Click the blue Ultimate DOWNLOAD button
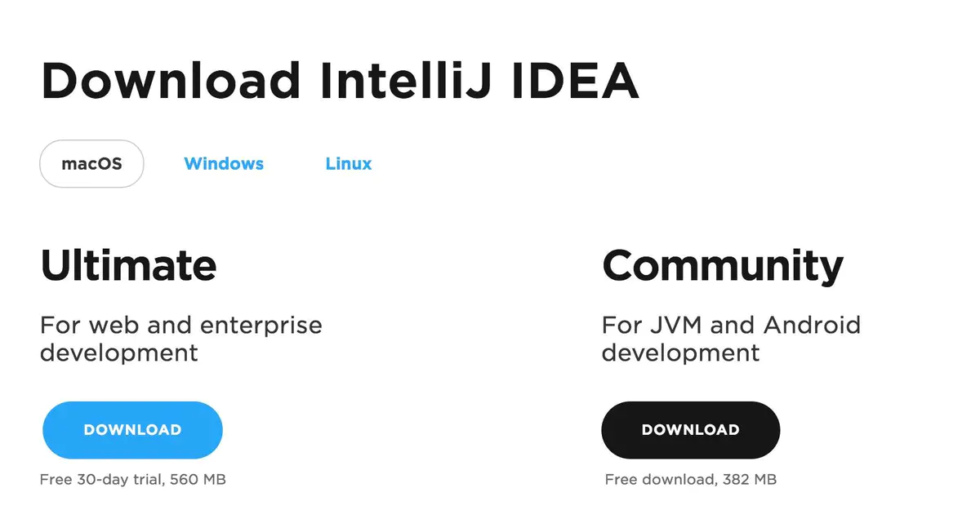 [x=132, y=430]
